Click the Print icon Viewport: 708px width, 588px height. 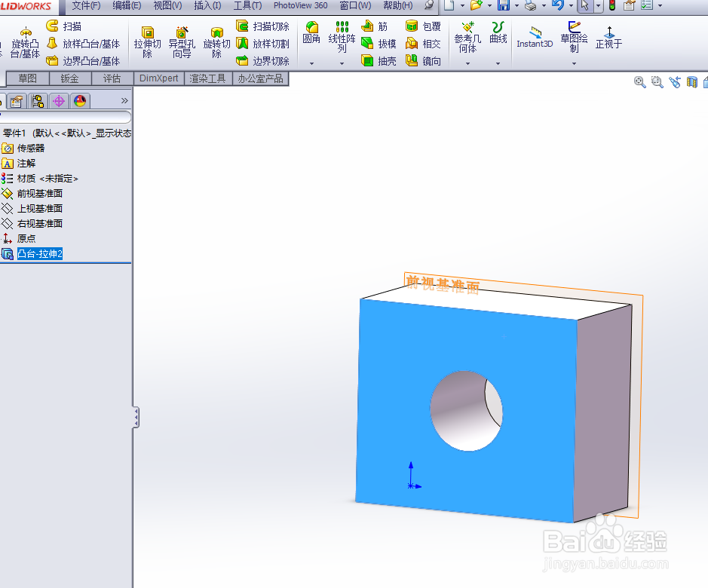point(531,5)
